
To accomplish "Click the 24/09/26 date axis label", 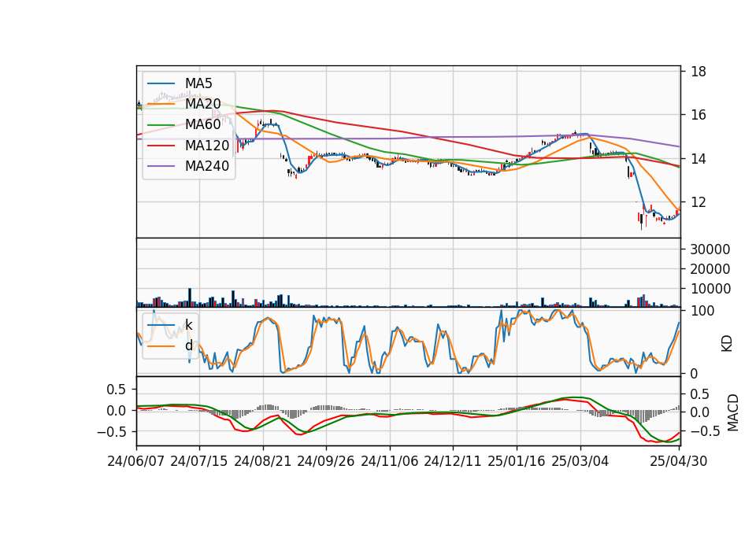I will point(326,461).
